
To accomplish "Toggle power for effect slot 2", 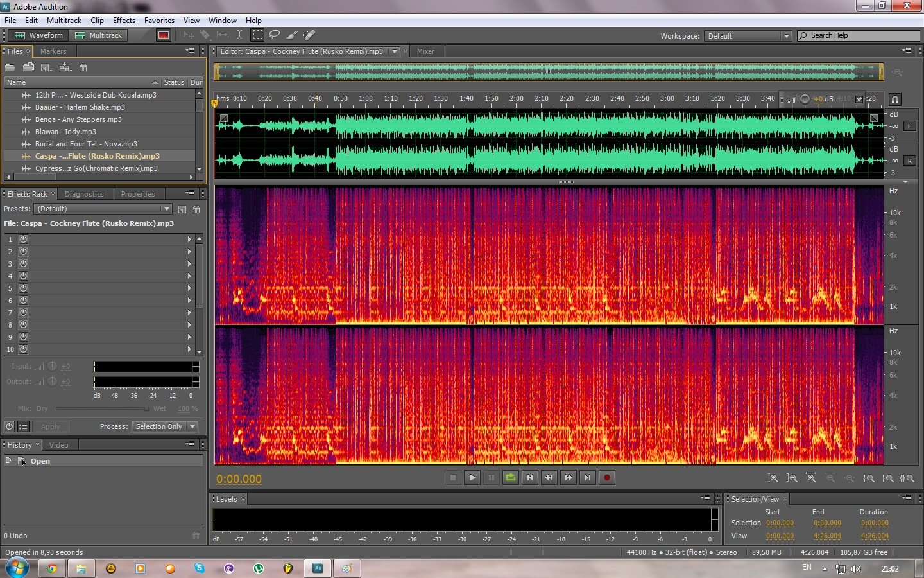I will (x=24, y=251).
